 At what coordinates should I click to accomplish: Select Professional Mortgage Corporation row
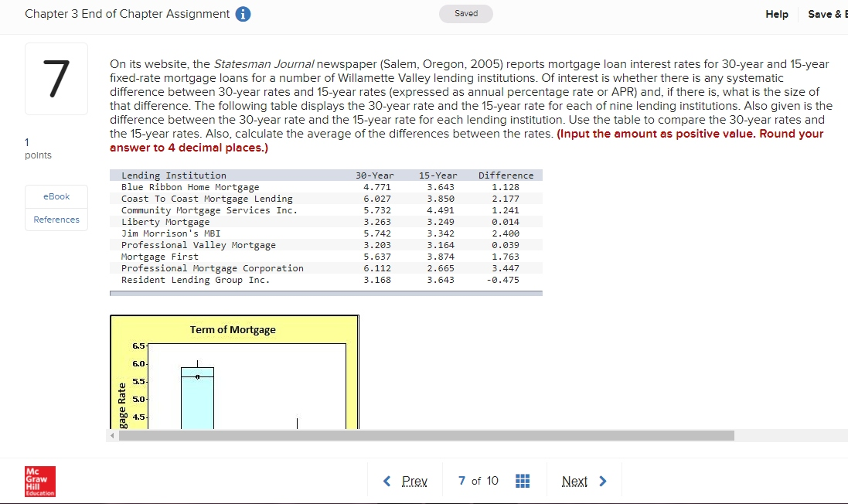[326, 268]
